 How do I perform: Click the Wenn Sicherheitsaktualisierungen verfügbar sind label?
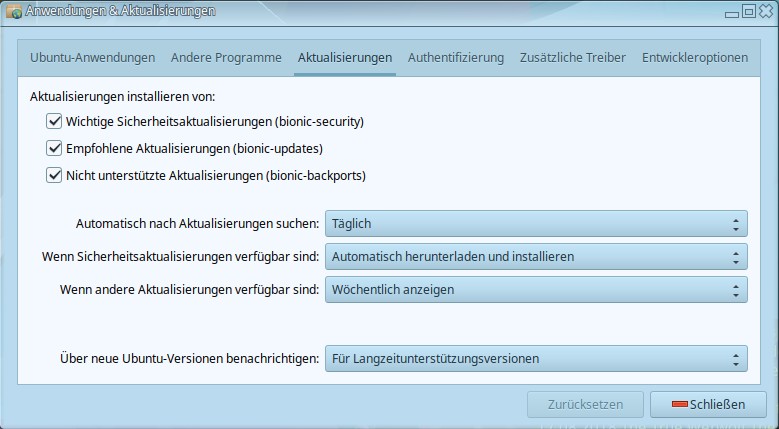click(x=180, y=257)
